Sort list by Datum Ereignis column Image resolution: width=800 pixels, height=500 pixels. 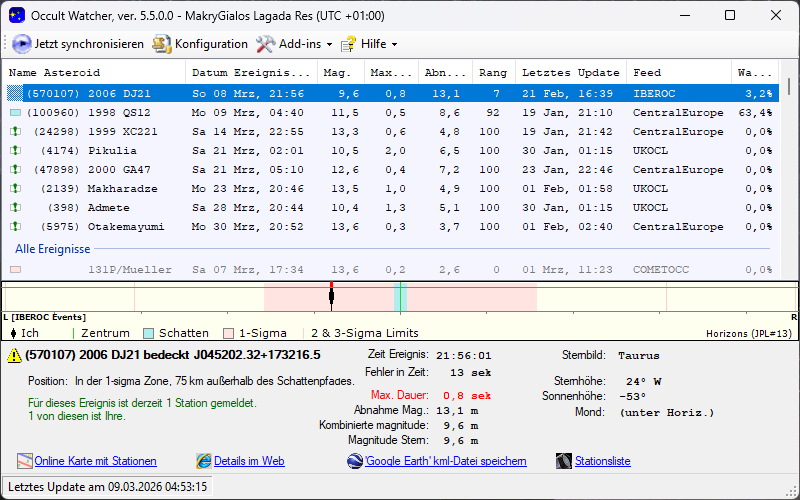[x=251, y=73]
